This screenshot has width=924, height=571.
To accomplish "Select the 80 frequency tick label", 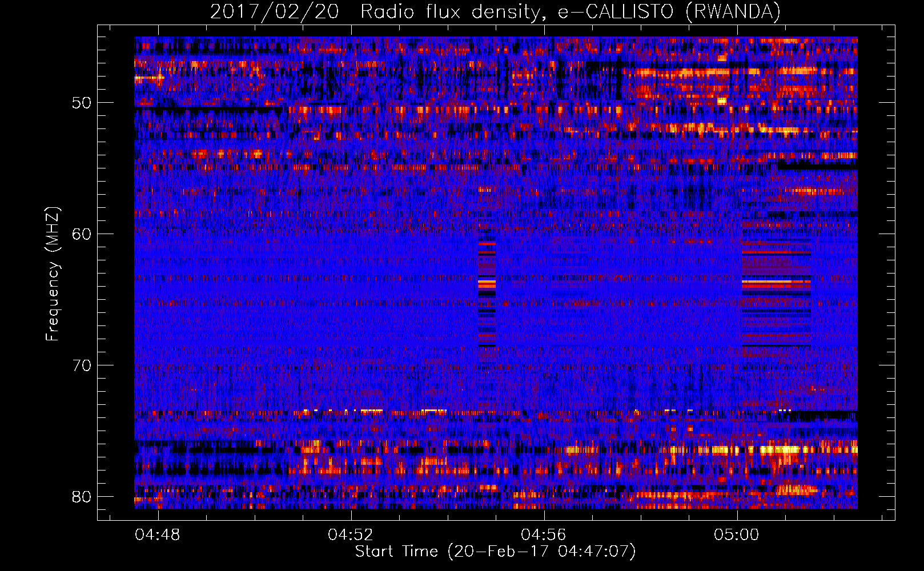I will 82,497.
